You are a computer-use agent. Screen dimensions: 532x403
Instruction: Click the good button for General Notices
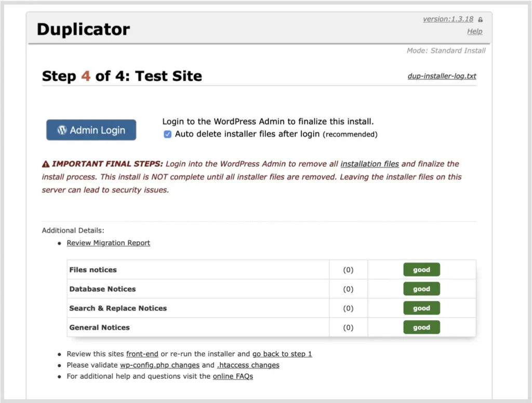(421, 327)
